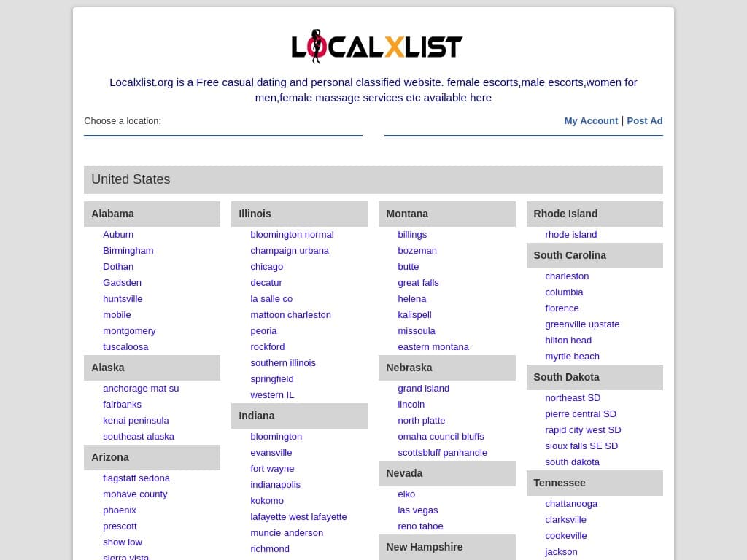747x560 pixels.
Task: Open My Account
Action: pyautogui.click(x=591, y=120)
